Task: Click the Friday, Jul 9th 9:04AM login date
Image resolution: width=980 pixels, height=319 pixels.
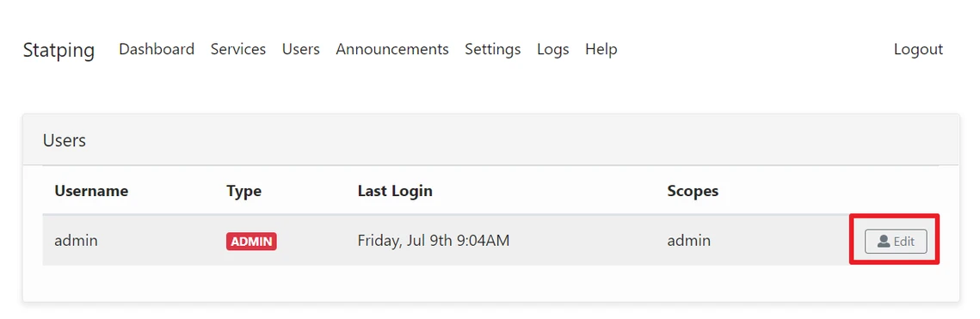Action: pyautogui.click(x=433, y=241)
